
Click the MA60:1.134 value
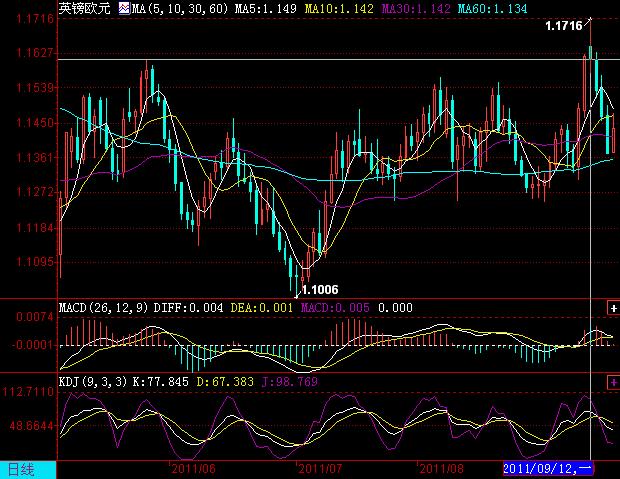pyautogui.click(x=492, y=9)
